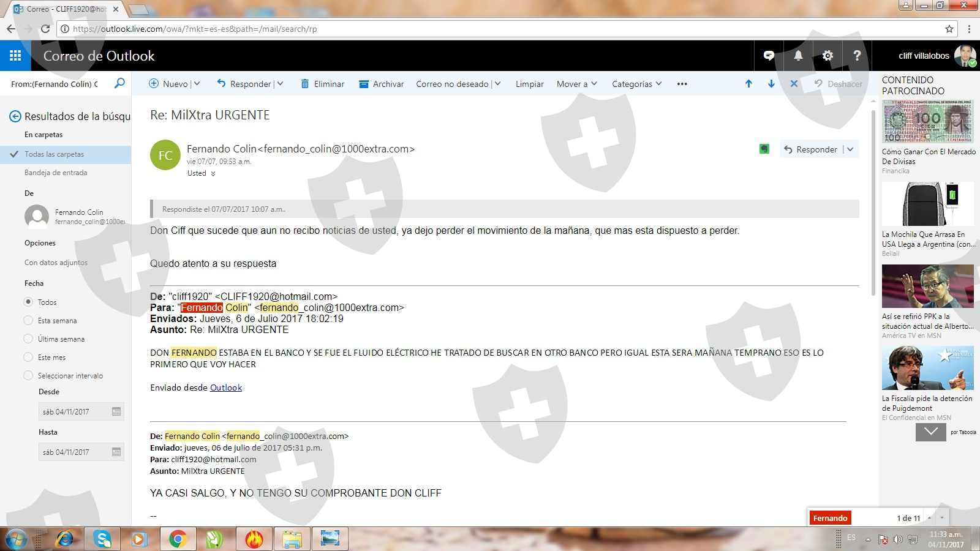Go back from search results arrow
980x551 pixels.
pyautogui.click(x=15, y=116)
